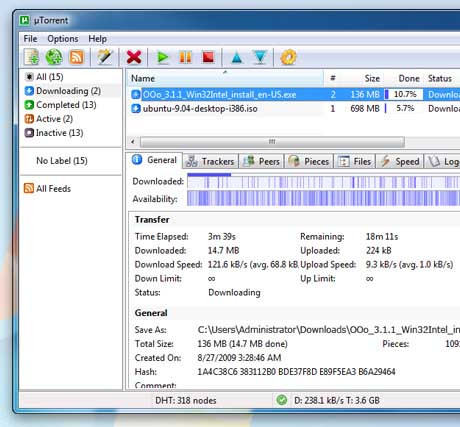Click the left scroll arrow of torrent list
The height and width of the screenshot is (427, 460).
[133, 142]
